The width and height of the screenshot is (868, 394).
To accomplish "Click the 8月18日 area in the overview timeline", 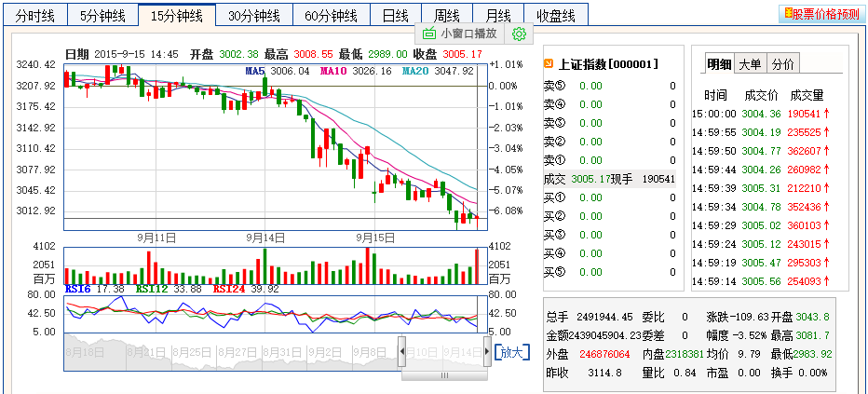I will coord(85,351).
